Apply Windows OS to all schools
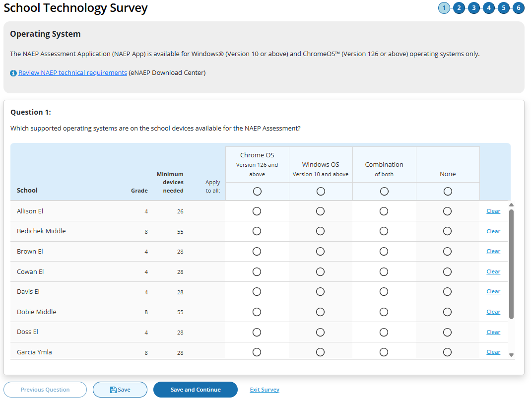The height and width of the screenshot is (402, 532). [x=321, y=192]
